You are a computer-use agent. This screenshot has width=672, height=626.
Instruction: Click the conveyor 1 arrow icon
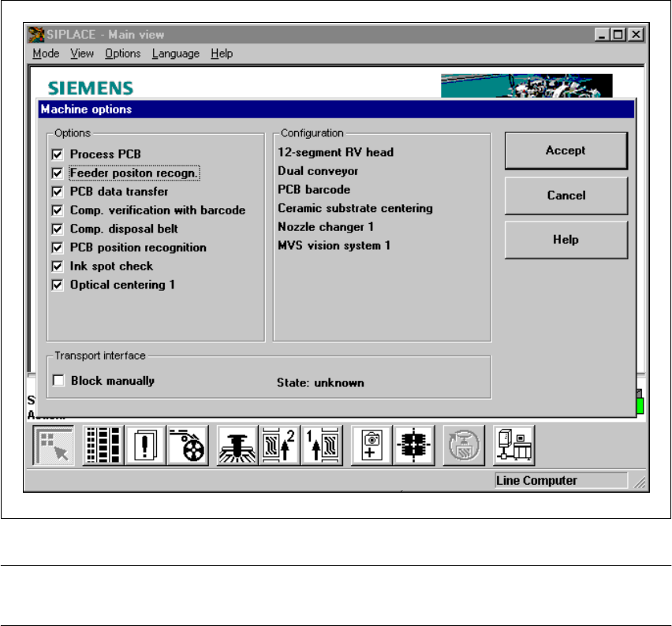coord(322,445)
